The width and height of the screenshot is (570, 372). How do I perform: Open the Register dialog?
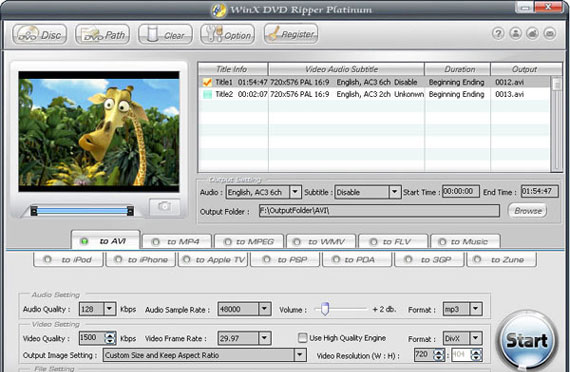[291, 34]
